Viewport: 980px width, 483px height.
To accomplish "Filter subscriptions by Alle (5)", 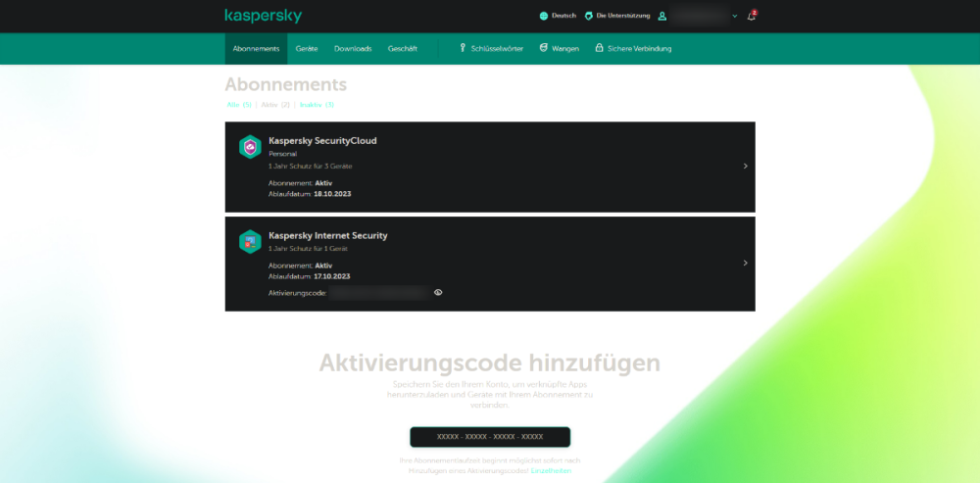I will 239,105.
